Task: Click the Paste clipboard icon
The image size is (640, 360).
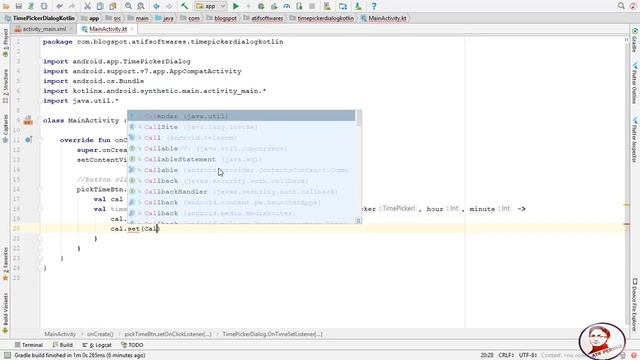Action: pyautogui.click(x=113, y=6)
